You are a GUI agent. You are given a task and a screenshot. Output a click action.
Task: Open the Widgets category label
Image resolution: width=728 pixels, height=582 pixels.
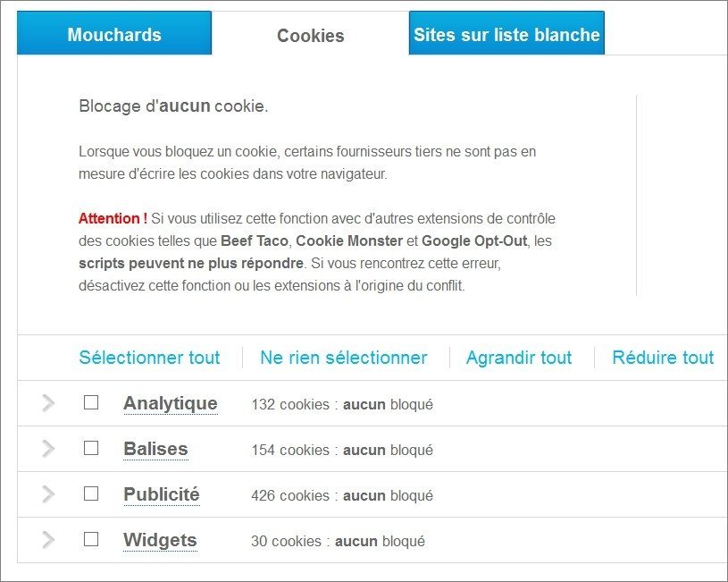[x=160, y=540]
